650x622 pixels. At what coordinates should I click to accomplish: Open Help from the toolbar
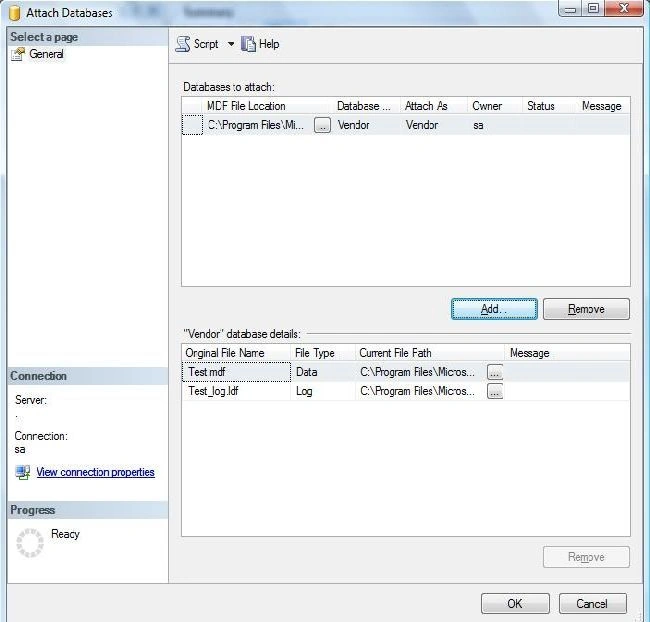coord(260,44)
